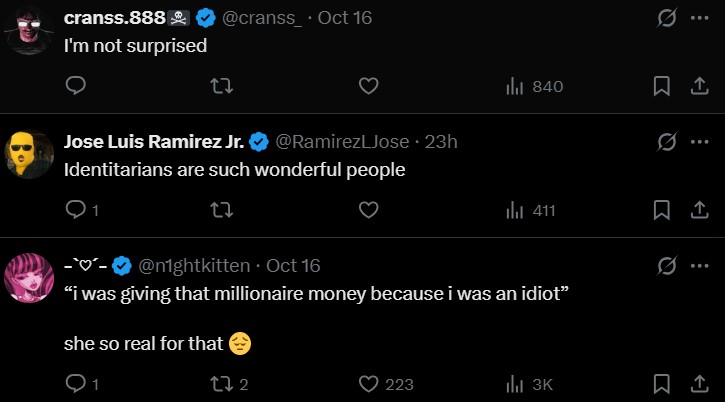725x402 pixels.
Task: Bookmark n1ghtkitten's tweet
Action: pos(661,384)
